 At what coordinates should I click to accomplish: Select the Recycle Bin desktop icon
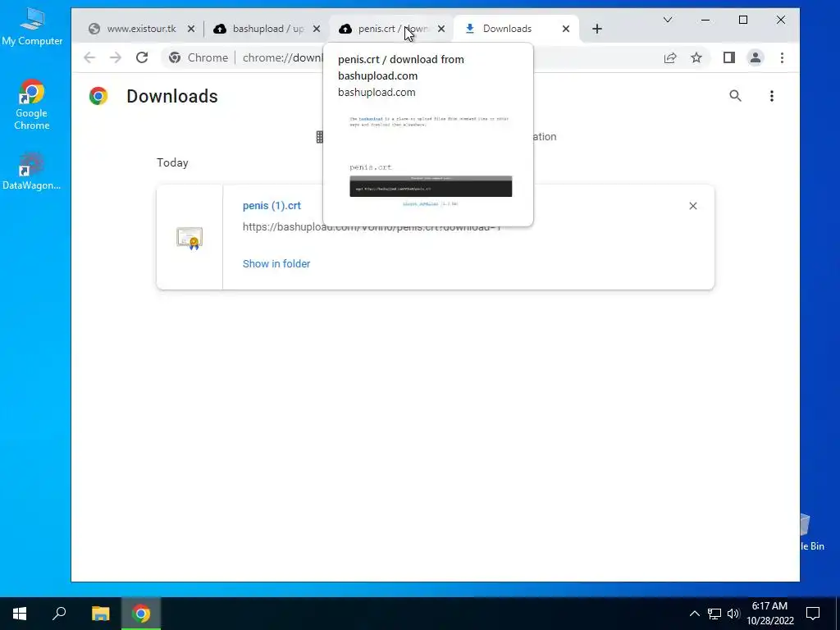812,532
